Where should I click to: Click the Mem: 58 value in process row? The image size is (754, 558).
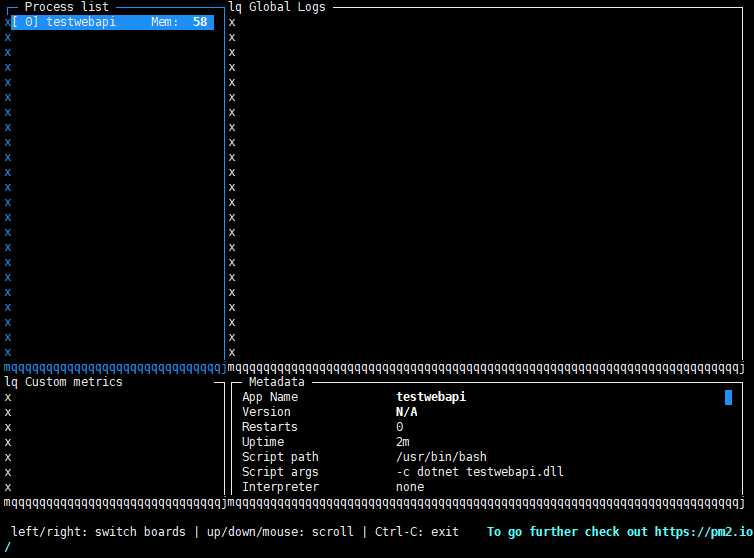(179, 22)
